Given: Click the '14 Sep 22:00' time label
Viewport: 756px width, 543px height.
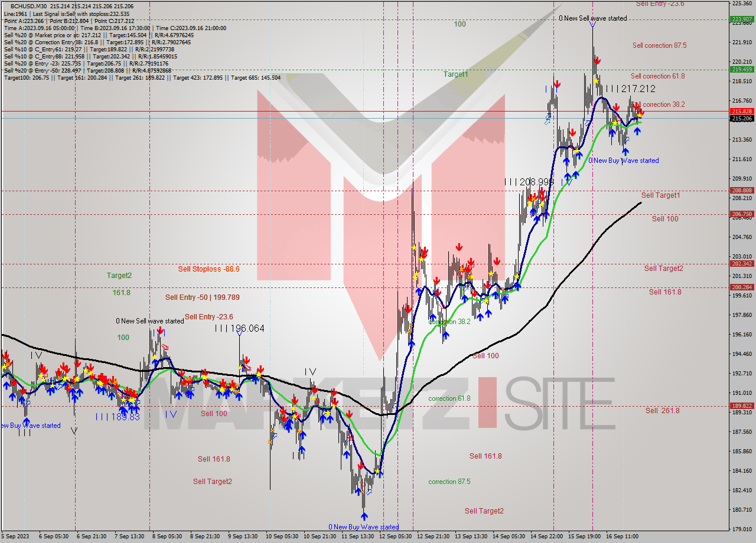Looking at the screenshot, I should click(x=546, y=537).
